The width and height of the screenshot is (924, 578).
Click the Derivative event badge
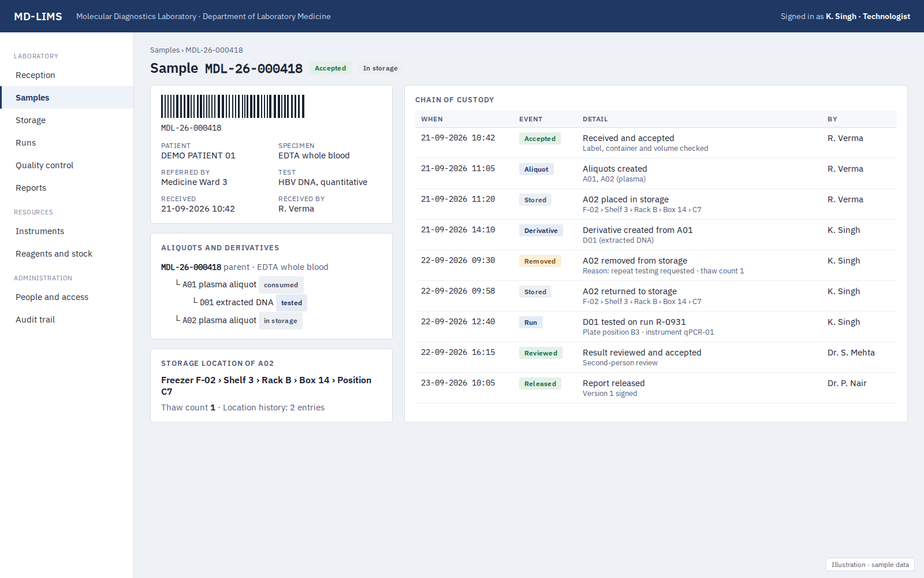541,231
